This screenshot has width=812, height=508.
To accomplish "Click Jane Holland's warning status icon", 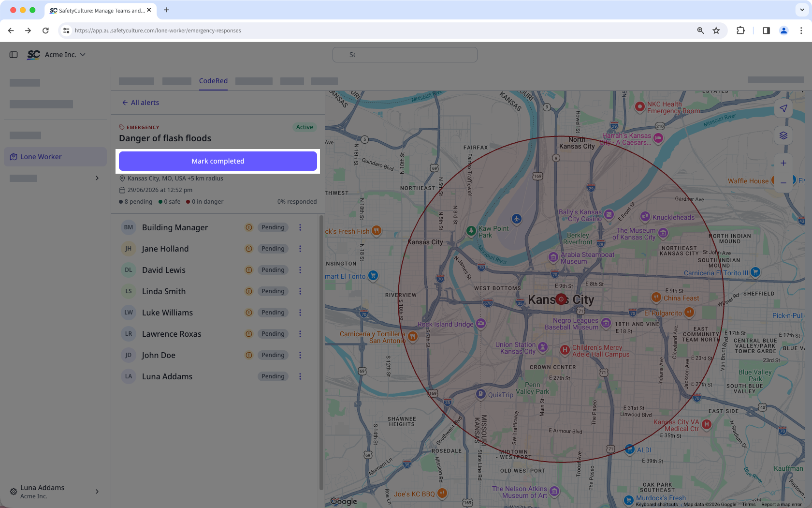I will click(249, 249).
